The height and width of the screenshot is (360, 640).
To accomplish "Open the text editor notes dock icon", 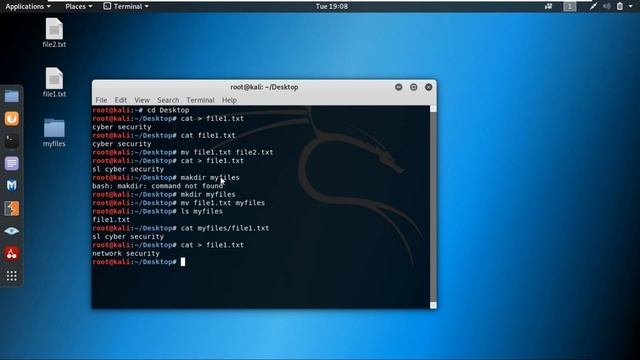I will point(11,163).
